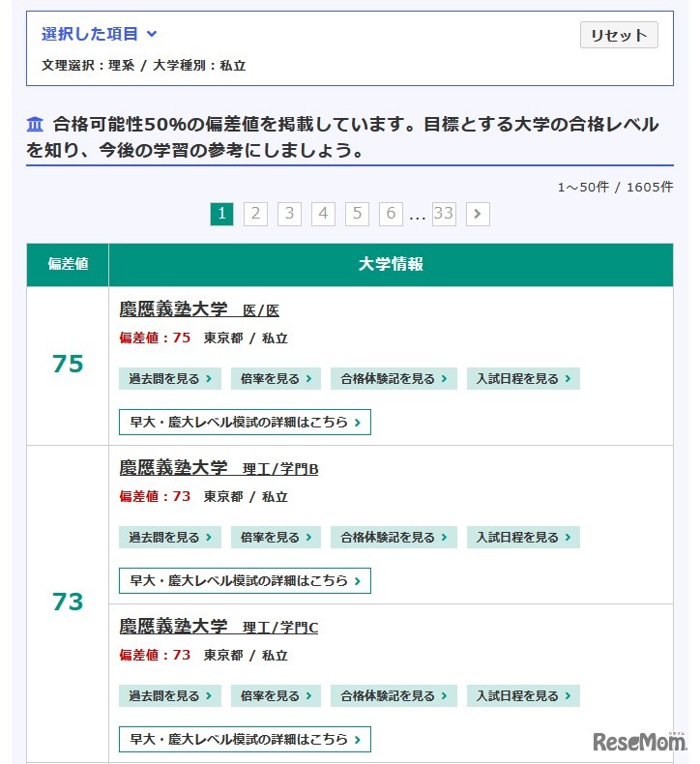The width and height of the screenshot is (700, 764).
Task: Open 早大・慶大レベル模試 details for 理工/学門C
Action: tap(245, 739)
